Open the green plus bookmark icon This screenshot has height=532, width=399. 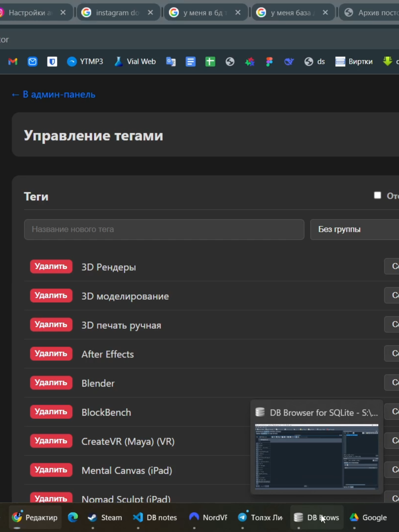[210, 62]
